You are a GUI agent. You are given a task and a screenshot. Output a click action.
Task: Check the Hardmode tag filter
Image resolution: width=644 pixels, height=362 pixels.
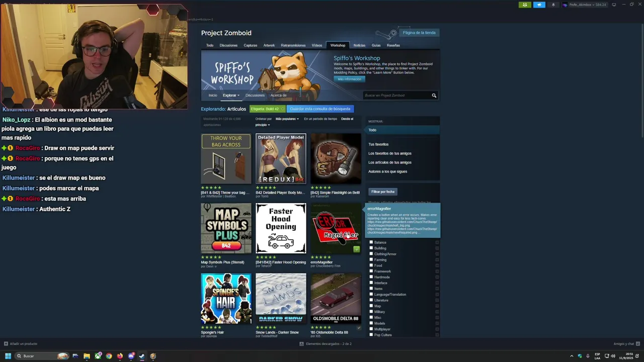(371, 277)
